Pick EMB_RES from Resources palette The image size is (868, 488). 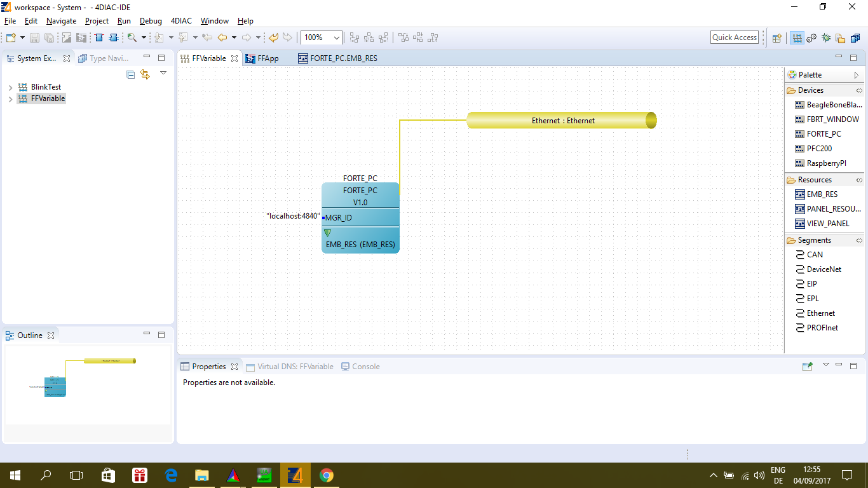(816, 194)
